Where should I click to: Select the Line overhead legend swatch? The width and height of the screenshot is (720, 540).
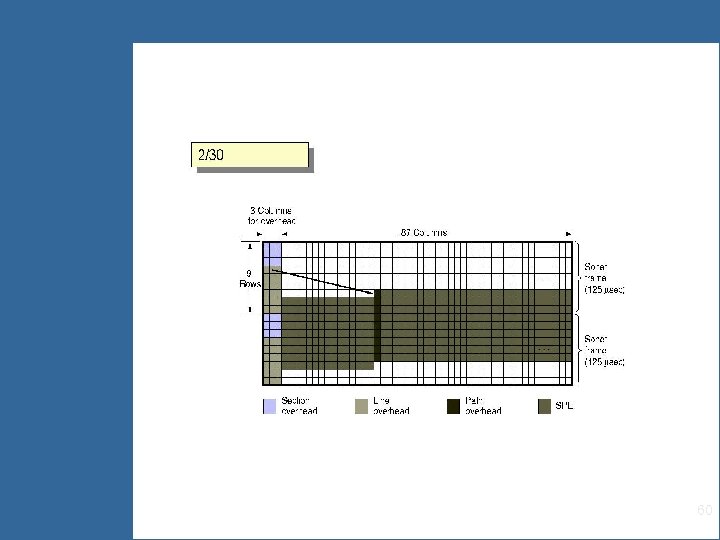click(361, 406)
